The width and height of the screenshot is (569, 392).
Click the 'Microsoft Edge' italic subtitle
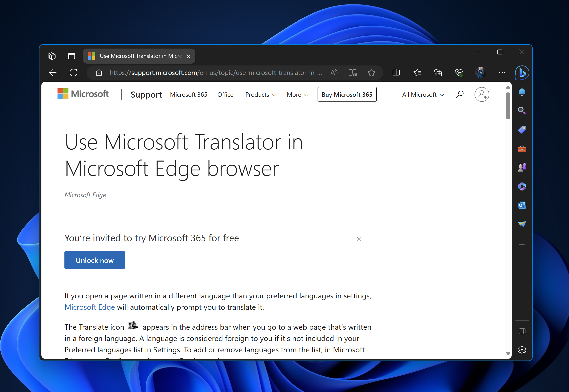click(x=85, y=195)
